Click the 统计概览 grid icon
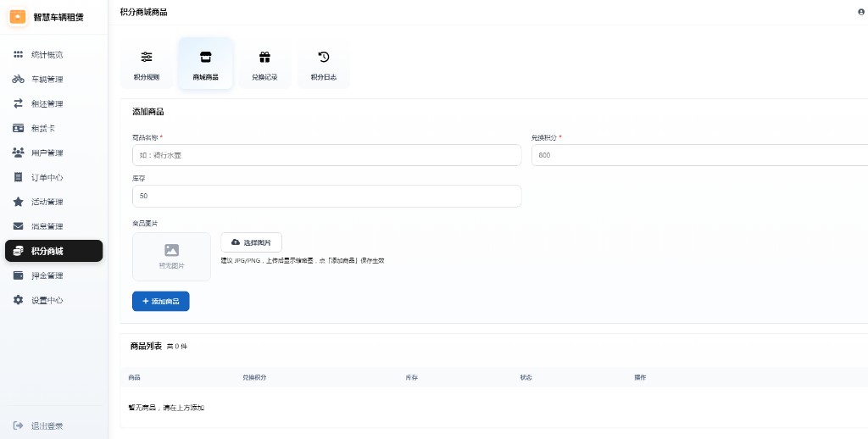This screenshot has width=868, height=439. 19,55
